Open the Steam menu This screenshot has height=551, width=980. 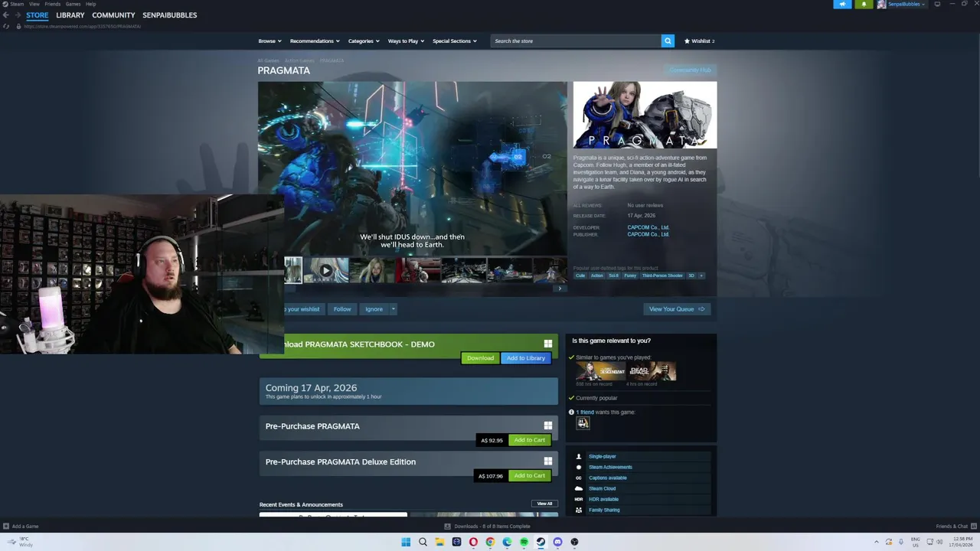17,4
